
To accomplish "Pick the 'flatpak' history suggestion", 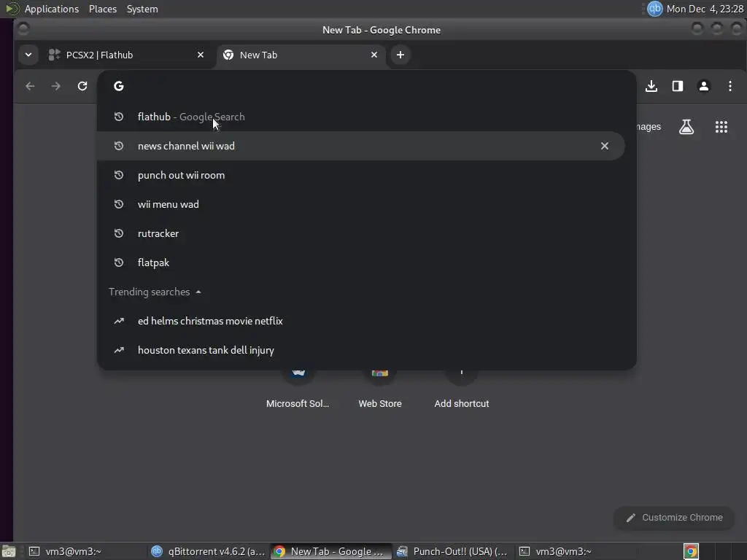I will [x=360, y=262].
